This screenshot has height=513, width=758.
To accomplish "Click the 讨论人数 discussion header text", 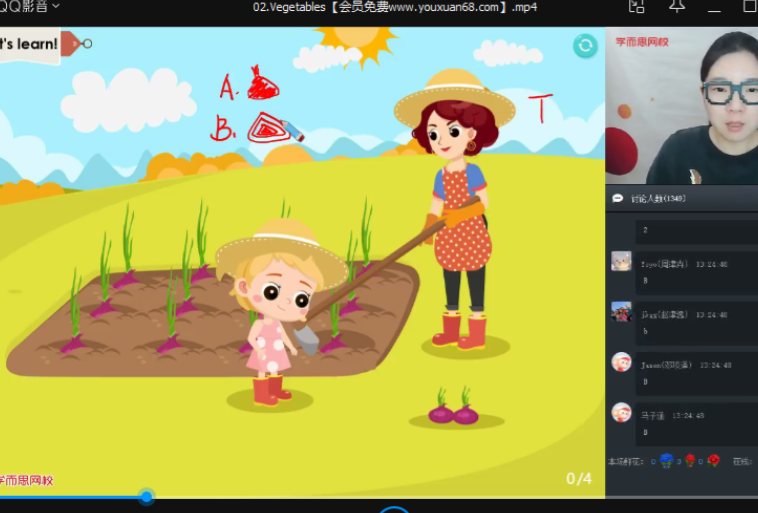I will coord(658,198).
